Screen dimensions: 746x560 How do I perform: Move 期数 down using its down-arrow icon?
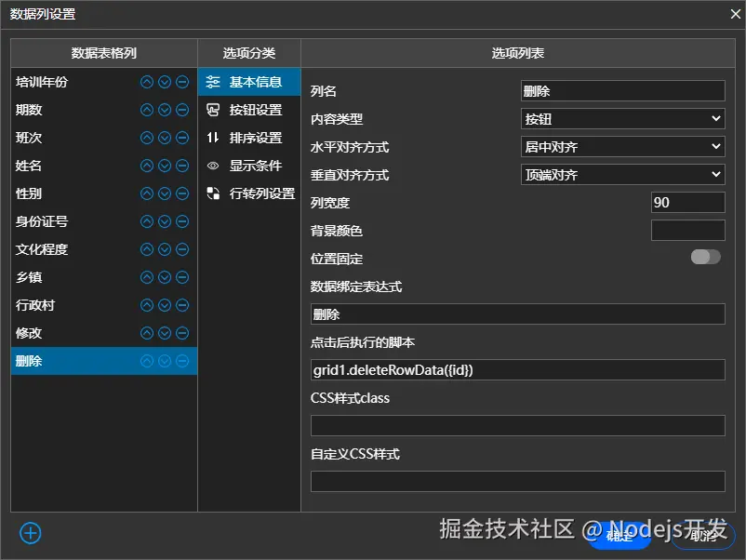[x=164, y=110]
